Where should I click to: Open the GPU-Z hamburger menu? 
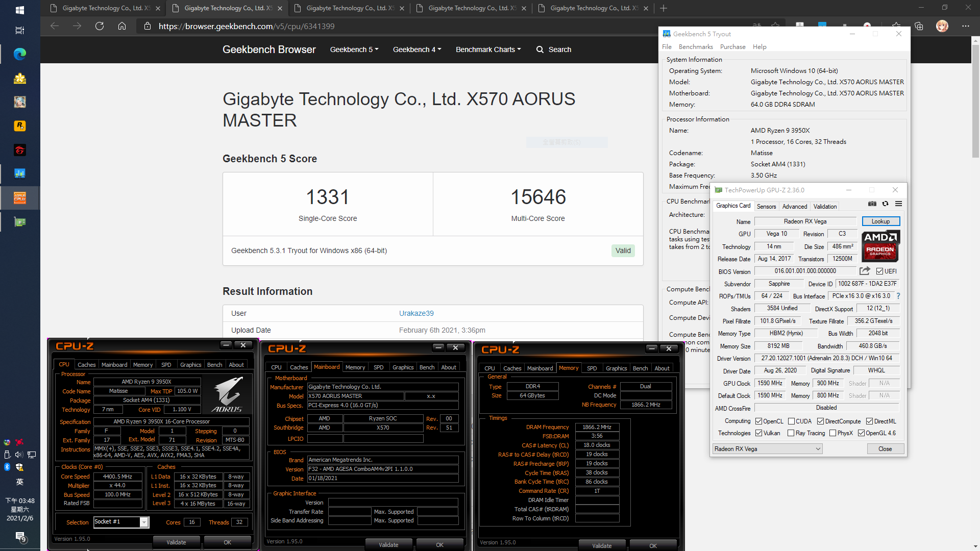pyautogui.click(x=899, y=204)
